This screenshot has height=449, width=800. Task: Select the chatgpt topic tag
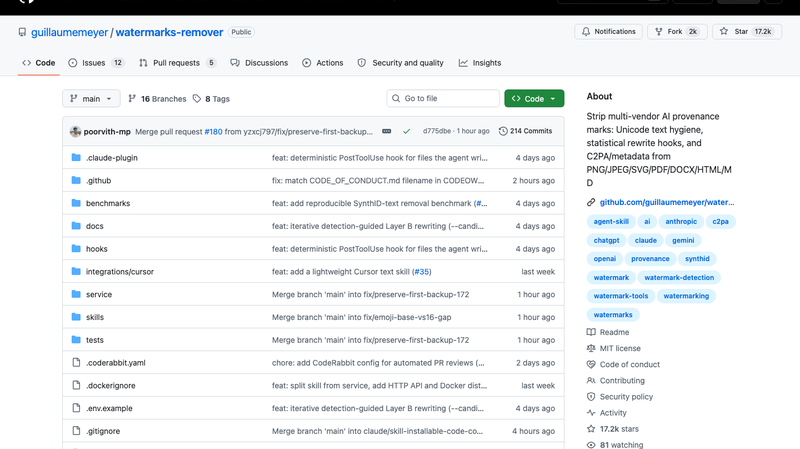(606, 240)
